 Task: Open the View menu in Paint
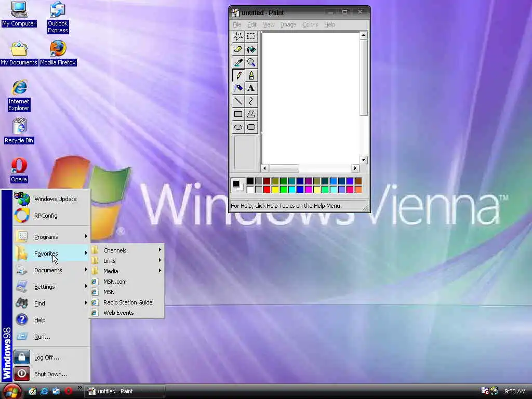[269, 24]
